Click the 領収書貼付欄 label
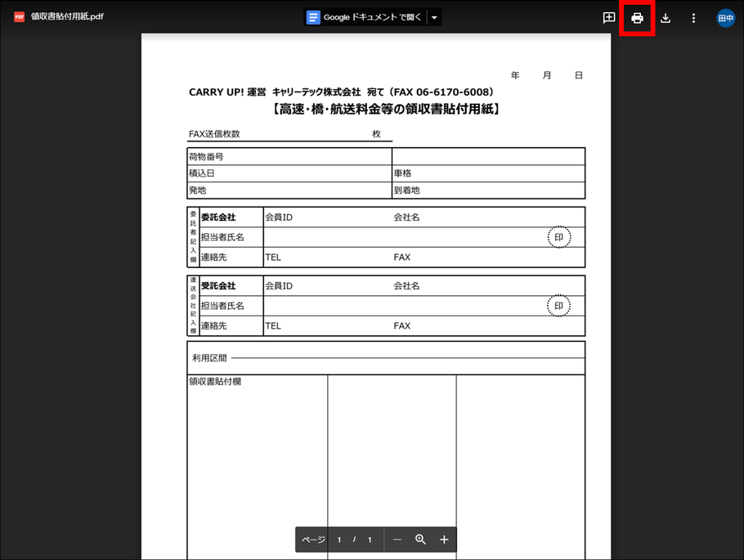The image size is (744, 560). click(215, 382)
